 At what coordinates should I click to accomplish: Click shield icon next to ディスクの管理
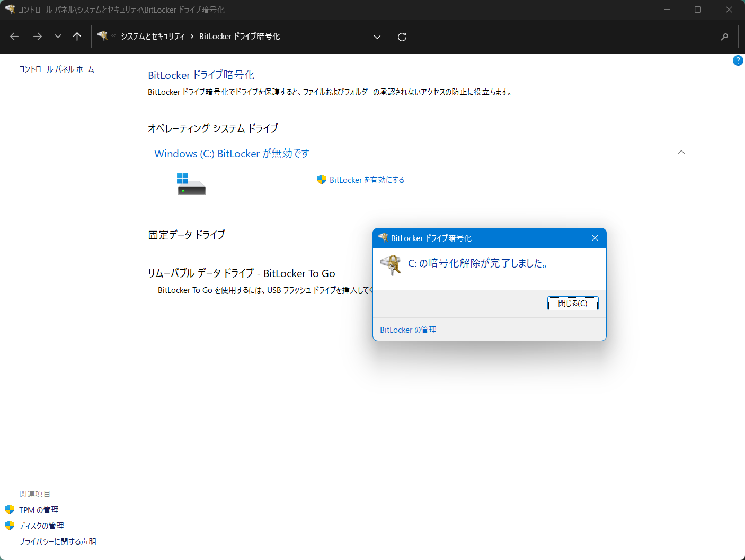point(10,526)
